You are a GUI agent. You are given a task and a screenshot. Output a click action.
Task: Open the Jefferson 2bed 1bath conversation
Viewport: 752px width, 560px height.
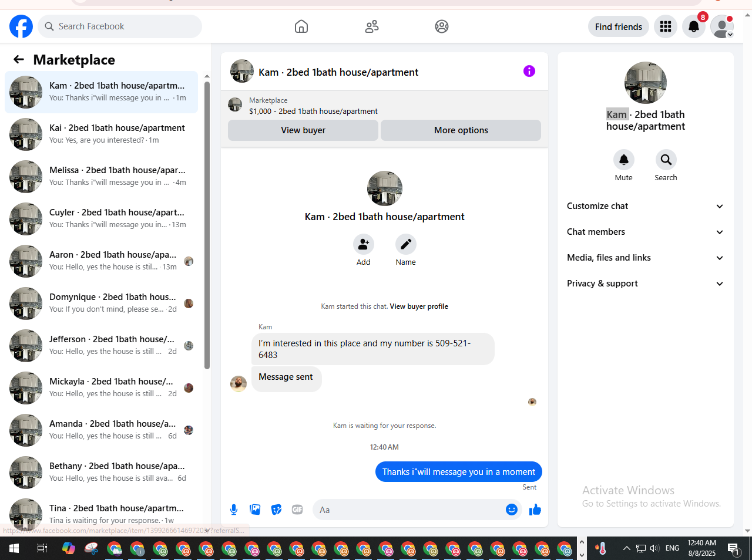coord(101,346)
